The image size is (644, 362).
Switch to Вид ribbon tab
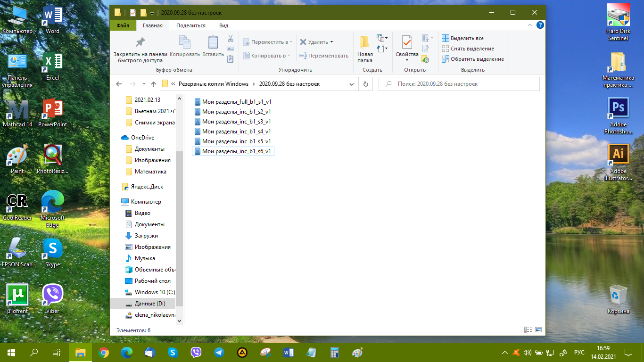[x=224, y=25]
